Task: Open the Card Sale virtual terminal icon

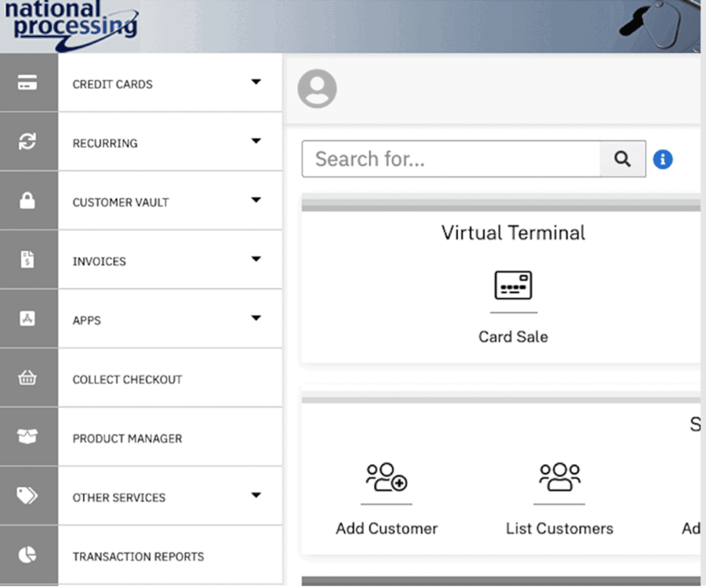Action: point(513,284)
